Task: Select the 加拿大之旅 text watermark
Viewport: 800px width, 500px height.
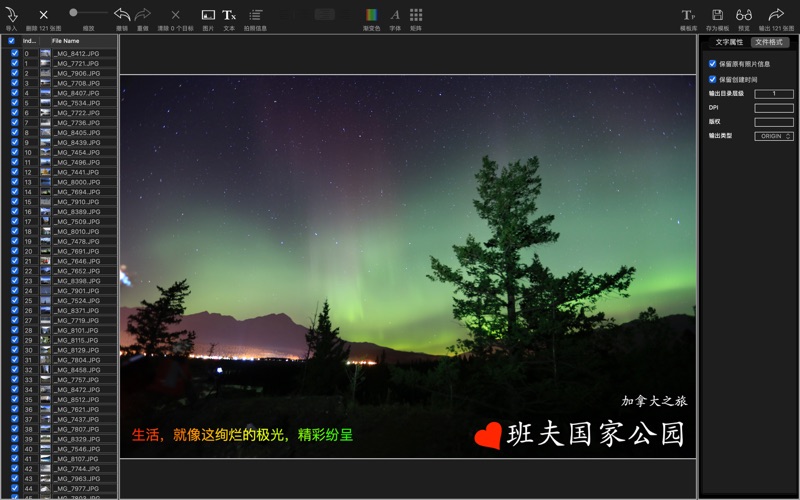Action: [x=654, y=401]
